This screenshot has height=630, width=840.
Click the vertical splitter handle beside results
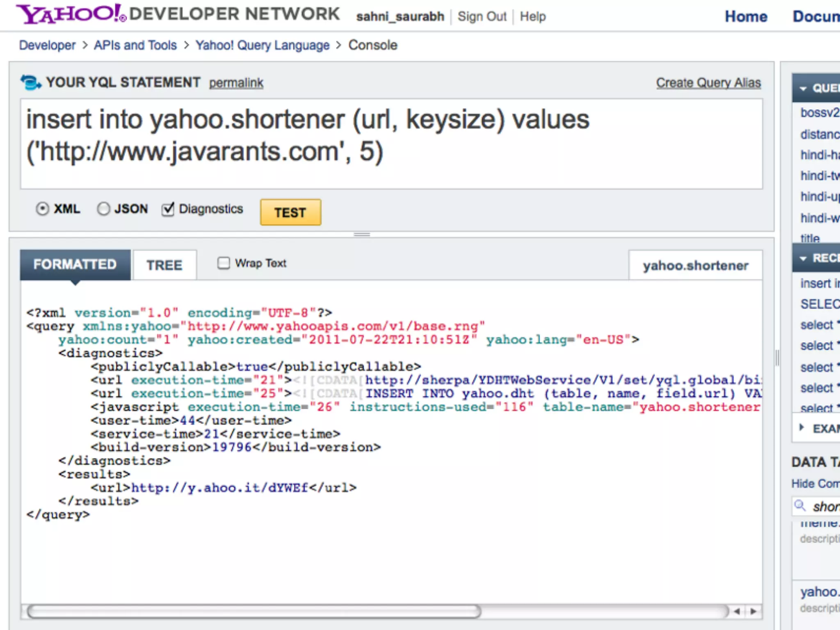pos(777,358)
